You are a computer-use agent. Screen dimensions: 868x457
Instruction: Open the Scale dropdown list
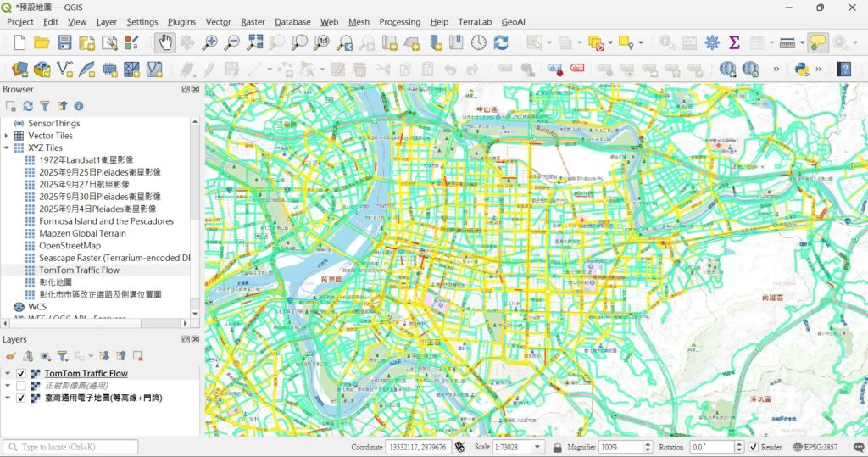[x=537, y=447]
